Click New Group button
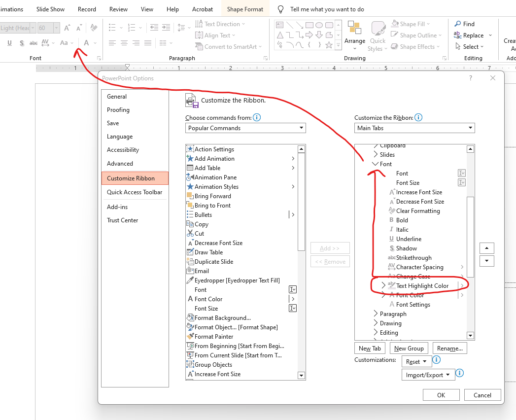This screenshot has width=516, height=420. 409,348
